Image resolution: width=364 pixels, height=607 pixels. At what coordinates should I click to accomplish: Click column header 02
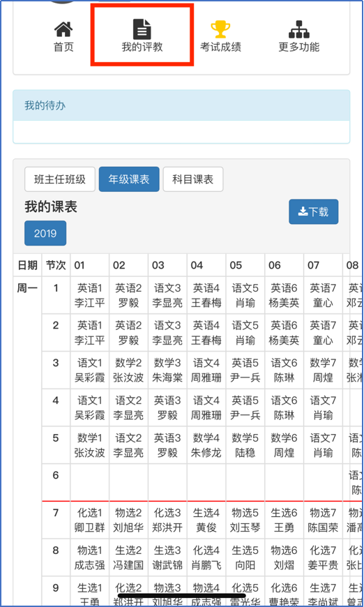(x=128, y=265)
